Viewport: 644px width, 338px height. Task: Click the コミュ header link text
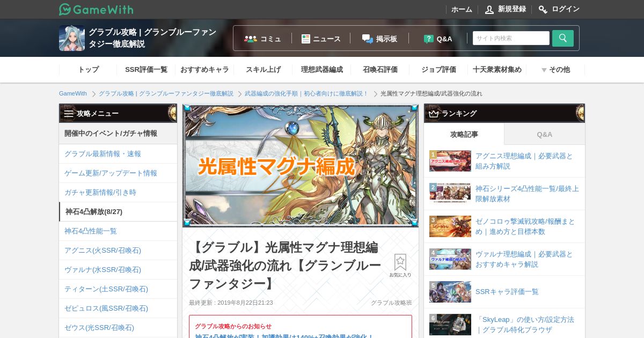point(270,39)
